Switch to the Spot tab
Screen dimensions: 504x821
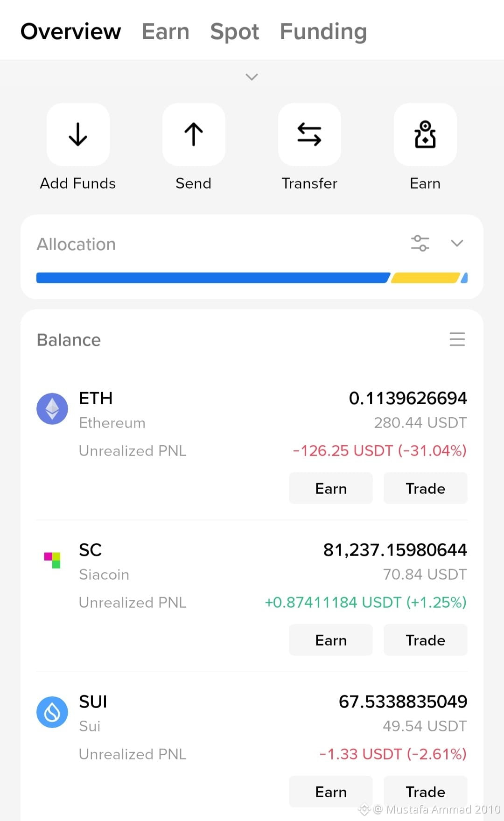235,32
